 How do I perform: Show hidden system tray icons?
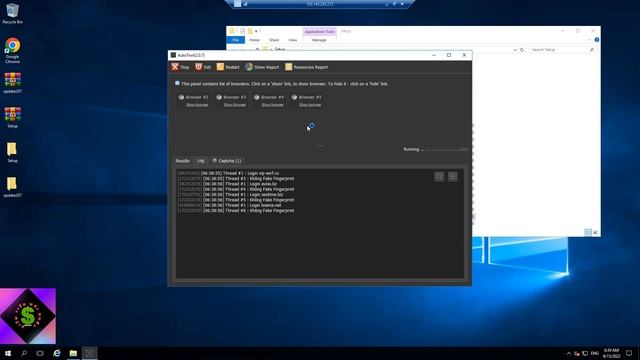coord(569,353)
